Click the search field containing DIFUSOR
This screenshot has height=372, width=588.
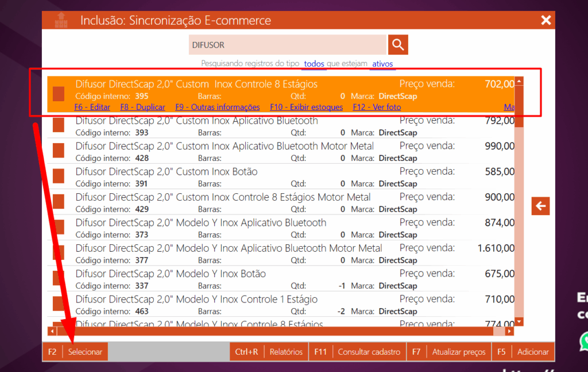[x=287, y=44]
